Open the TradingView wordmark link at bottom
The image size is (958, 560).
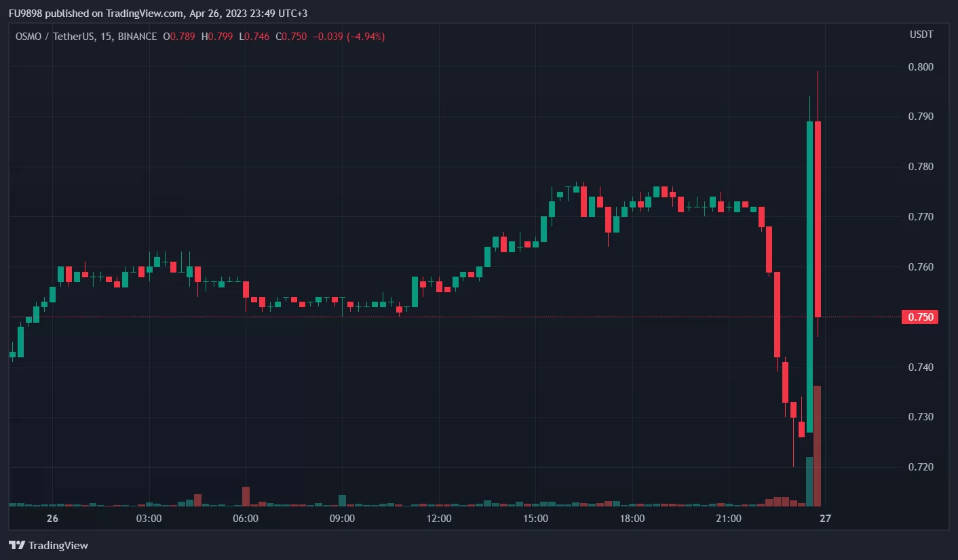pyautogui.click(x=58, y=545)
